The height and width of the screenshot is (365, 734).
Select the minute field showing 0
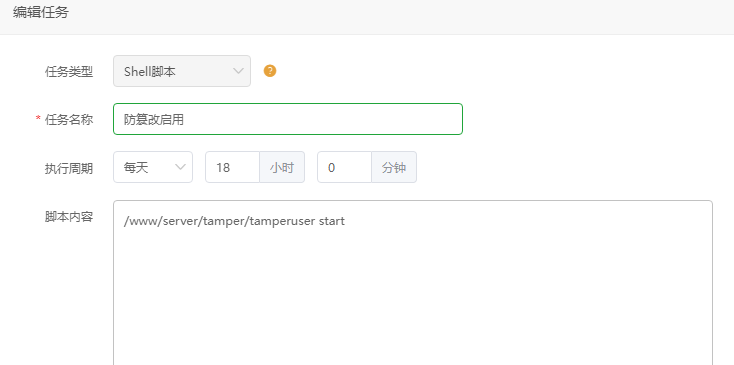point(344,167)
